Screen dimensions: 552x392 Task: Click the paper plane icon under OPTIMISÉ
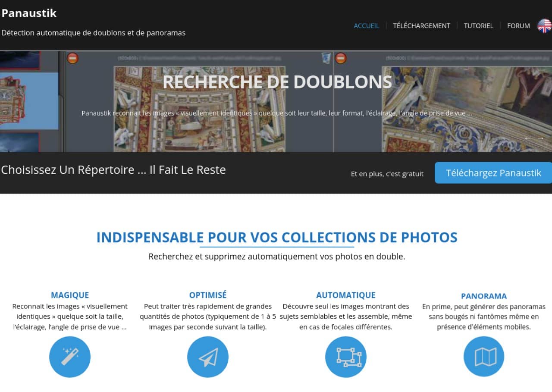pos(208,357)
